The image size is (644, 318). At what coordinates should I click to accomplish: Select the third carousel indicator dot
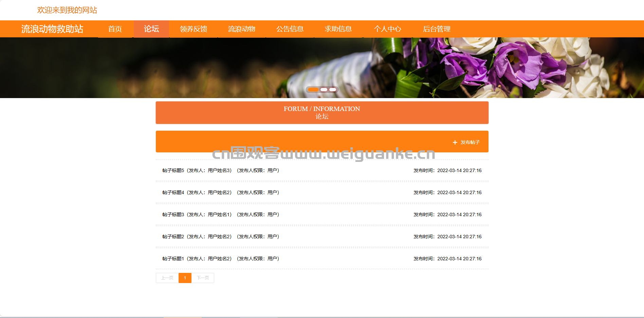[x=333, y=90]
